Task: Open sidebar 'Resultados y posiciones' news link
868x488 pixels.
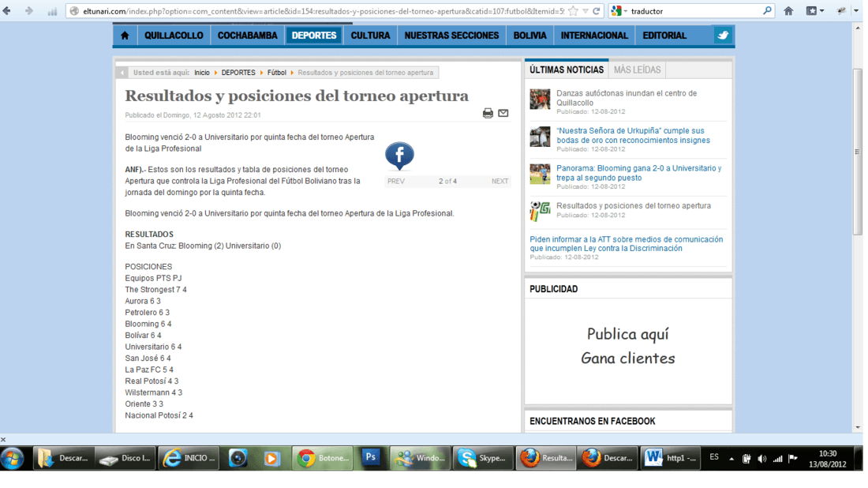Action: pos(634,205)
